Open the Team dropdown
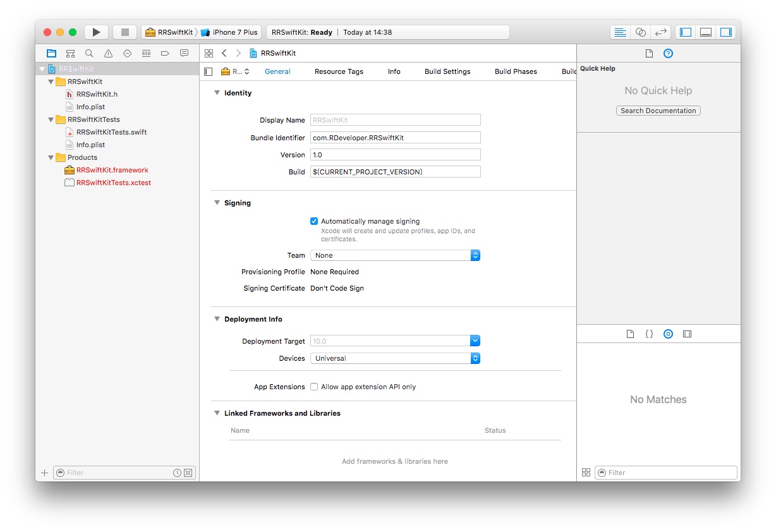Screen dimensions: 776x532 tap(395, 255)
